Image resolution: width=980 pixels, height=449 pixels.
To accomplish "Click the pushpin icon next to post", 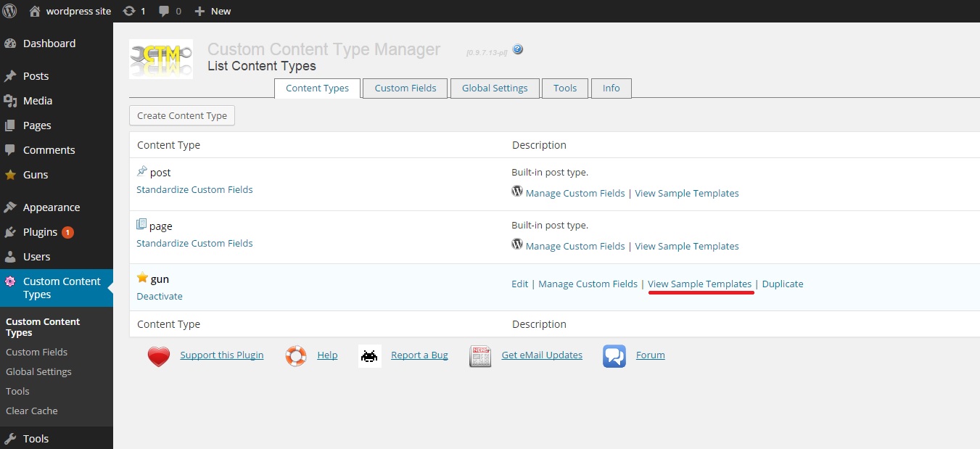I will click(x=141, y=172).
